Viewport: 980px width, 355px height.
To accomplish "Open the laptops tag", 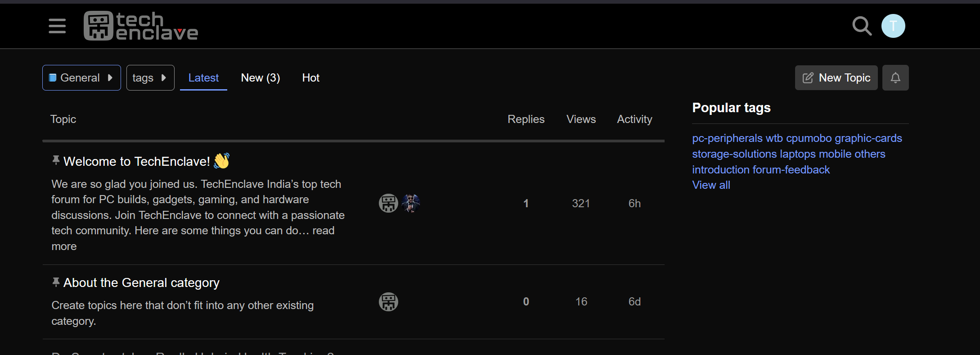I will click(x=798, y=154).
